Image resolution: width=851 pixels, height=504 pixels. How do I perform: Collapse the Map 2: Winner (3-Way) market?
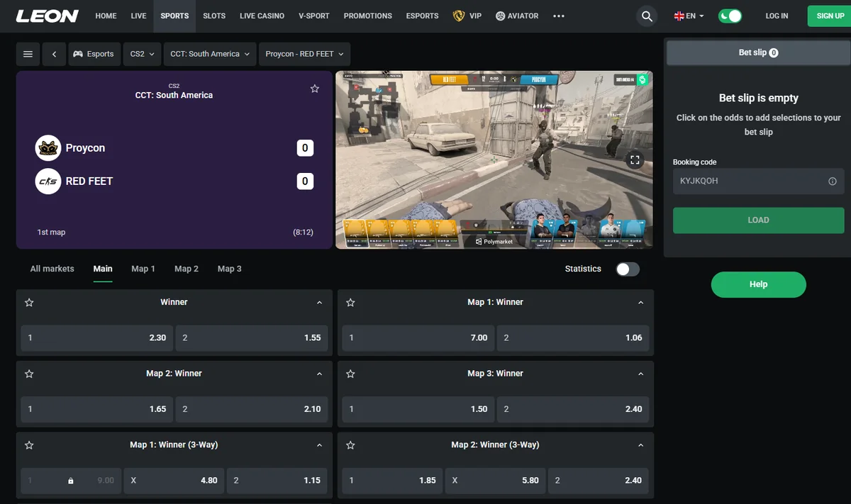pos(640,445)
